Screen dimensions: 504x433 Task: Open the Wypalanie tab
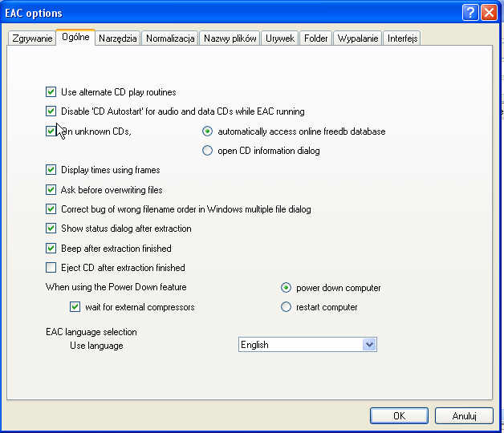[358, 38]
